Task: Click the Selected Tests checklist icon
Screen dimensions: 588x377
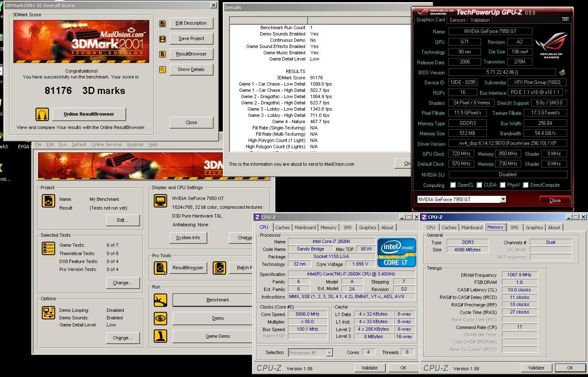Action: pyautogui.click(x=48, y=248)
